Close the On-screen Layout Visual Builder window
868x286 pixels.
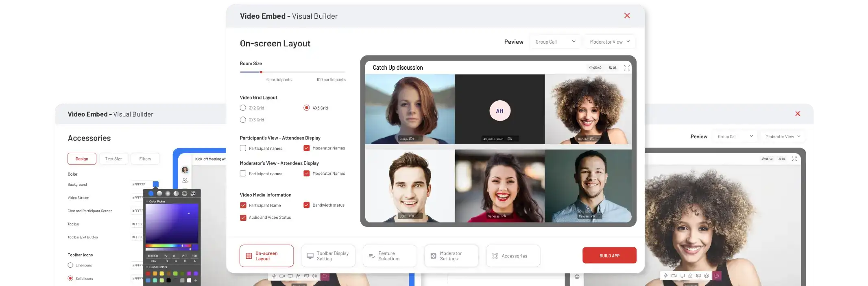627,15
